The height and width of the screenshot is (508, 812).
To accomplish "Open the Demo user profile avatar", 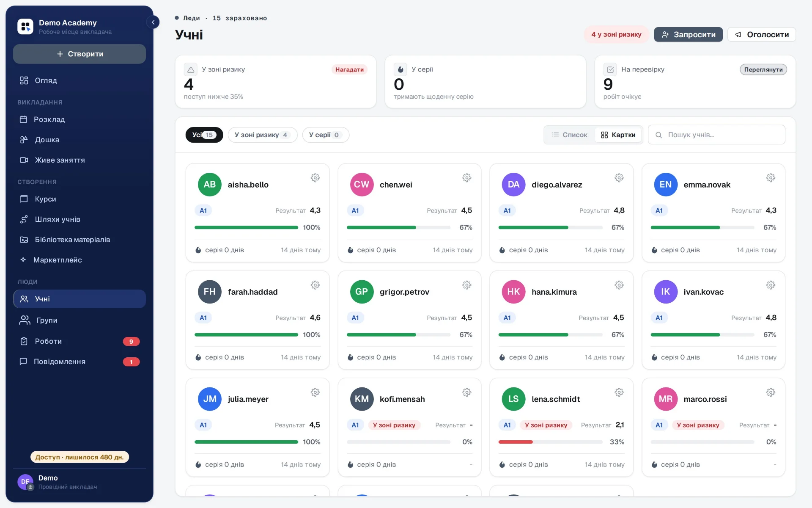I will (25, 482).
